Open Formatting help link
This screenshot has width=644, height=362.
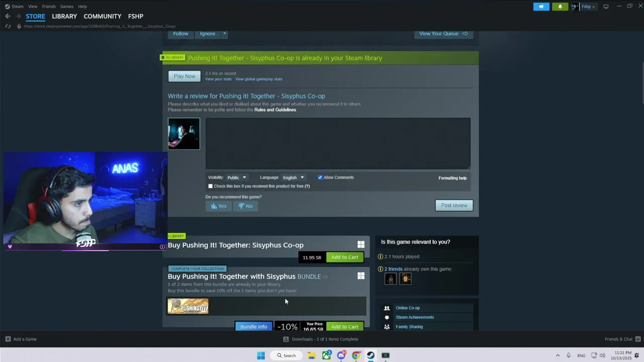click(452, 178)
